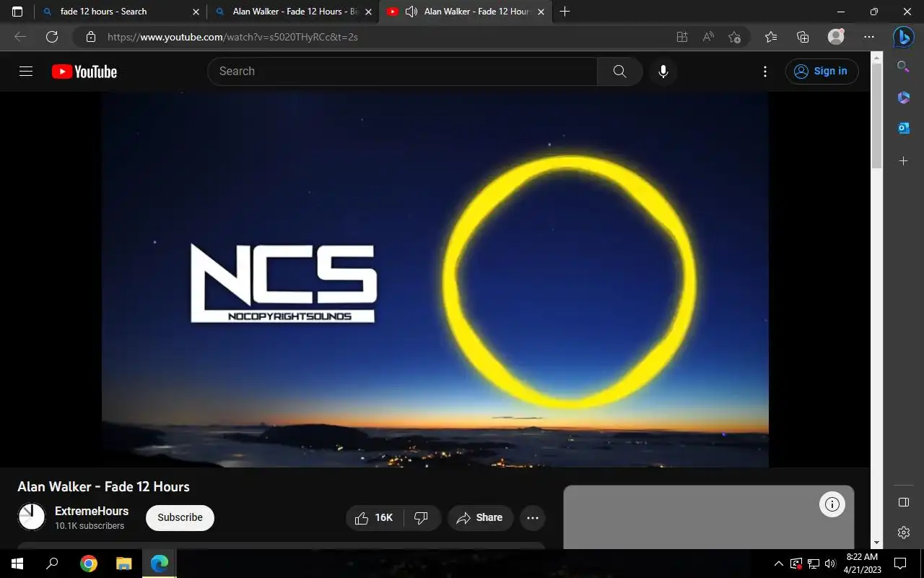Mute the playing YouTube tab speaker

[x=411, y=12]
